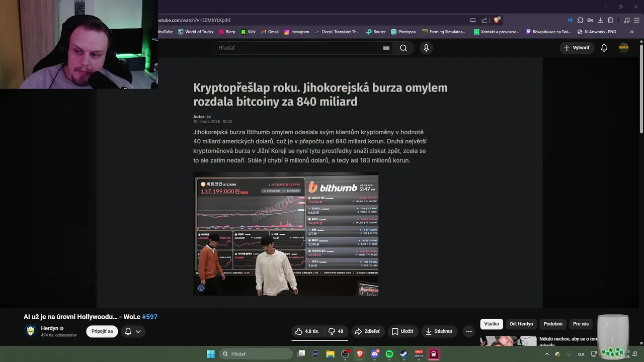Click the recommended video thumbnail under Všetko
The image size is (644, 362).
pyautogui.click(x=508, y=341)
